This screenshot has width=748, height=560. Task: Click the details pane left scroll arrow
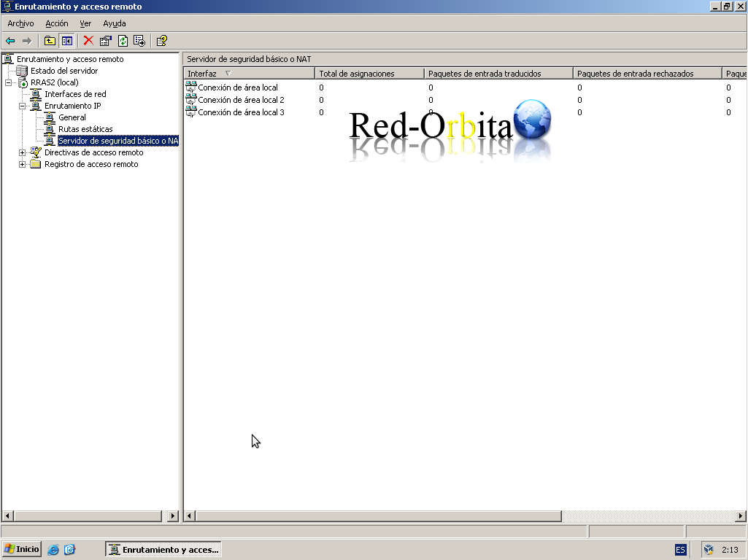[x=190, y=516]
